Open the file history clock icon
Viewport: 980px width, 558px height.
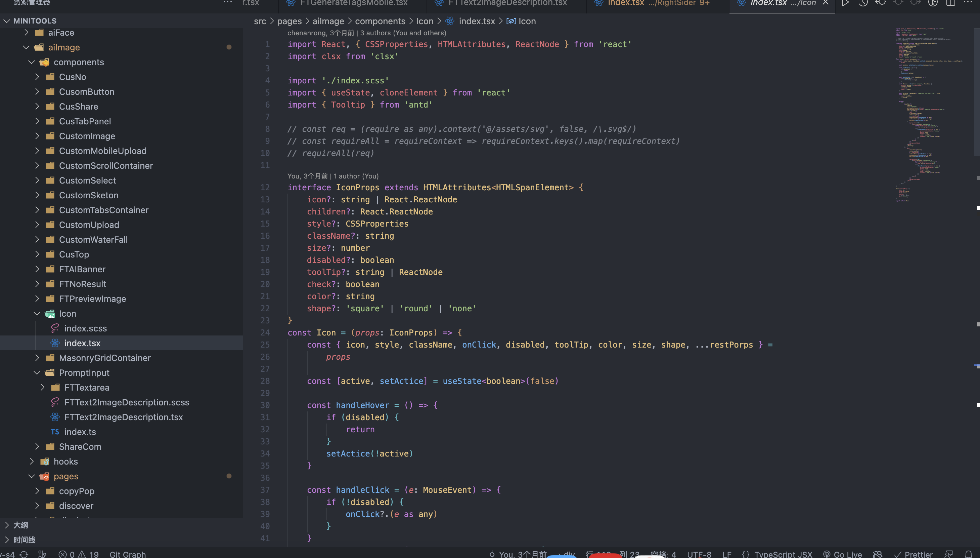pyautogui.click(x=863, y=3)
